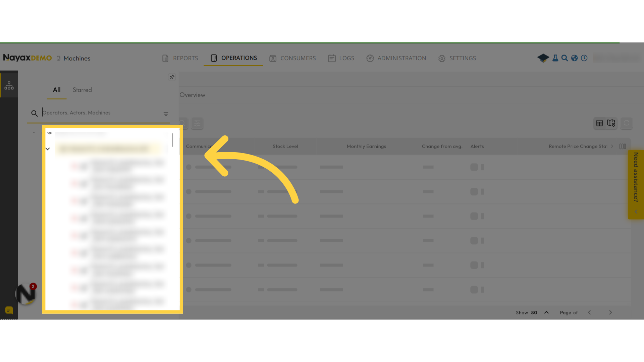Open the REPORTS menu

click(180, 58)
